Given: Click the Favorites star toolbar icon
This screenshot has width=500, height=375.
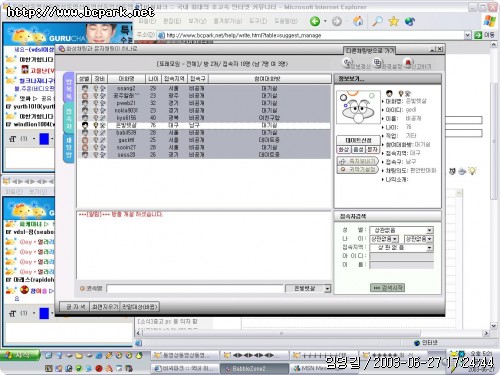Looking at the screenshot, I should pos(394,21).
